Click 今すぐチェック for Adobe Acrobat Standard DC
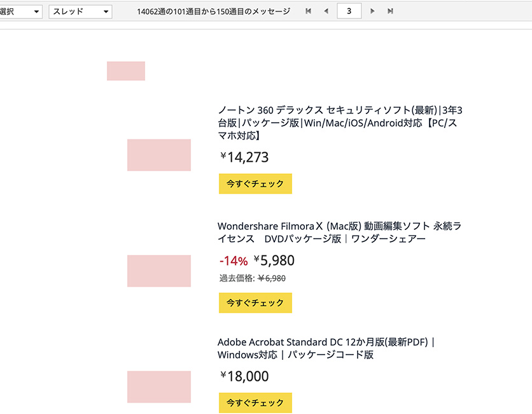The image size is (532, 414). 255,403
